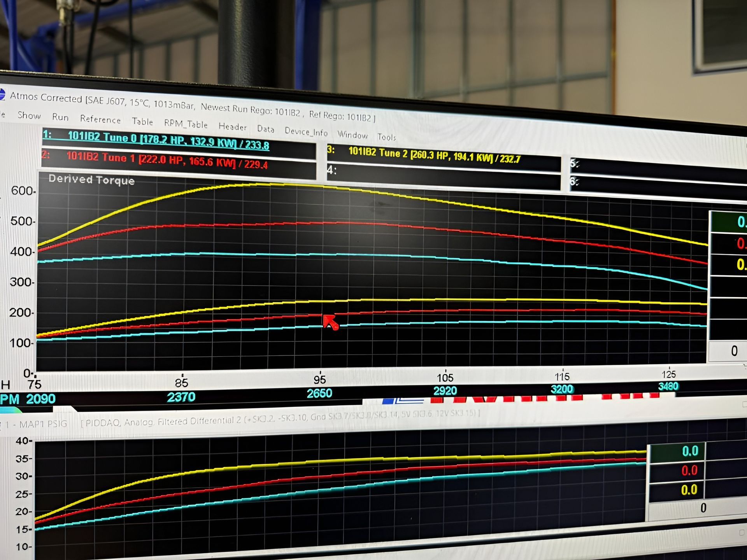This screenshot has height=560, width=747.
Task: Click the Derived Torque graph title
Action: point(91,180)
